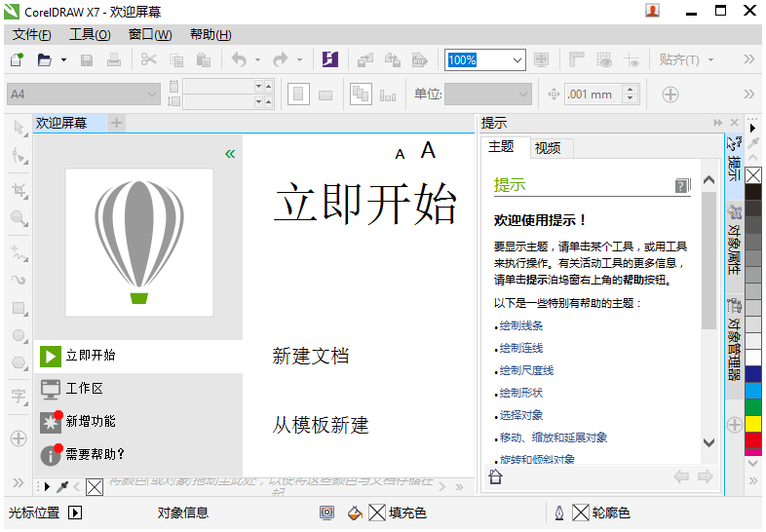The width and height of the screenshot is (766, 532).
Task: Add new tab with plus next to 欢迎屏幕
Action: (116, 123)
